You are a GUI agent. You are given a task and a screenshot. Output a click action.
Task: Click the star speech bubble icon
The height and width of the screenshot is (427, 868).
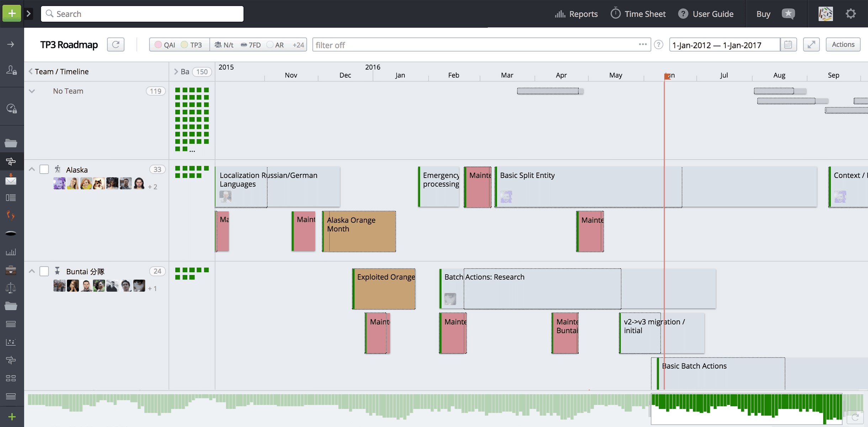788,14
